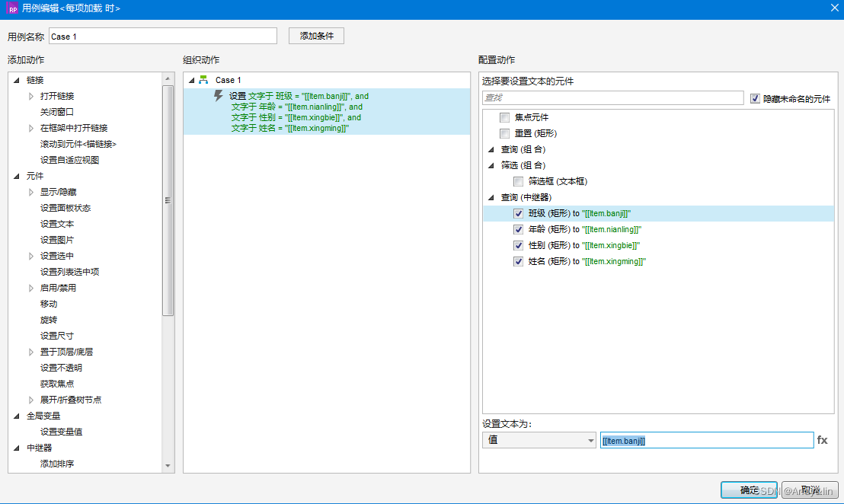Uncheck the 年龄 (矩形) checkbox
The height and width of the screenshot is (504, 844).
(518, 230)
